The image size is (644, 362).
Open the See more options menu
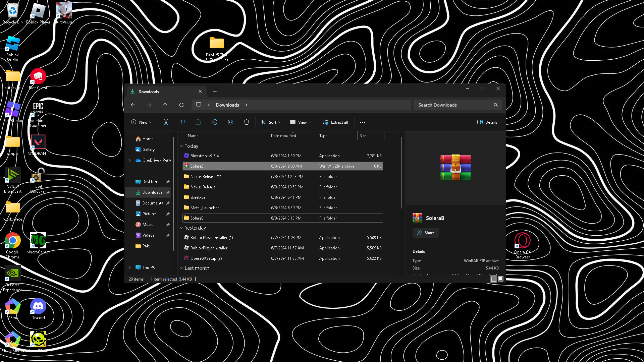(x=363, y=122)
